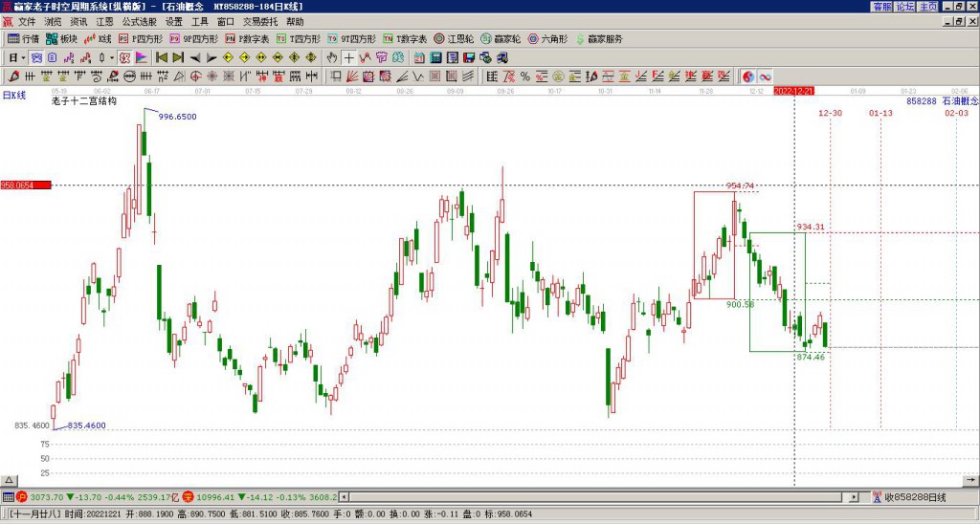Click the 日K线 label at chart corner

click(14, 96)
